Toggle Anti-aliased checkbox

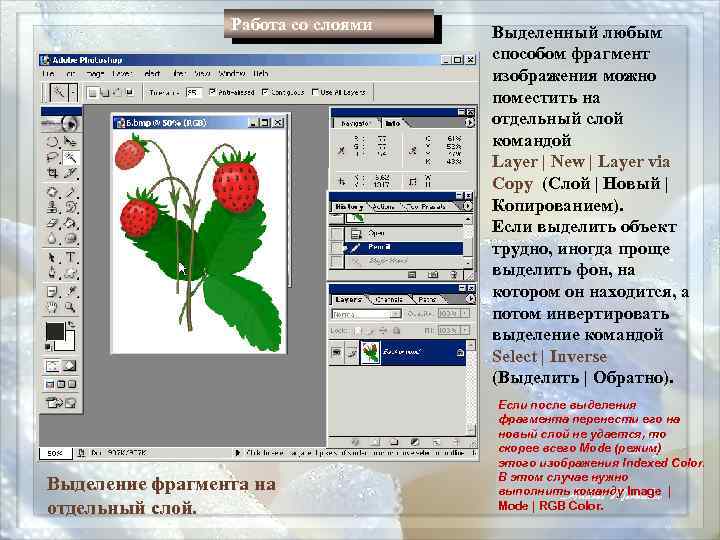tap(213, 92)
